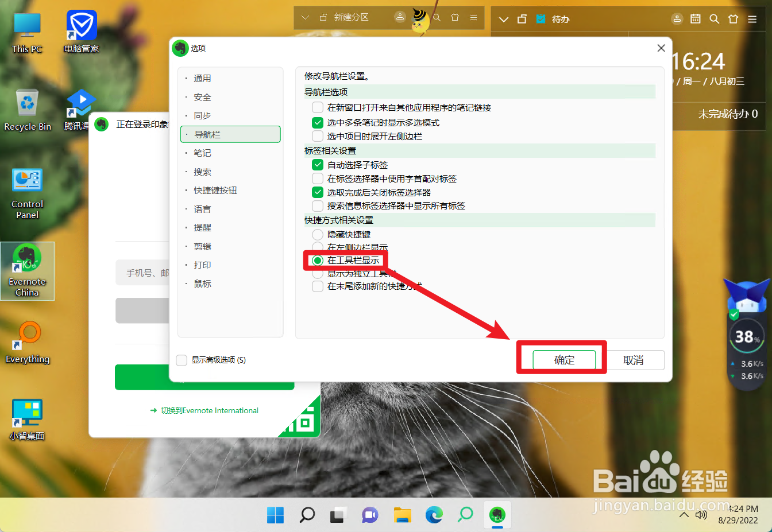Open the 小智桌面 desktop shortcut
The width and height of the screenshot is (772, 532).
(27, 420)
